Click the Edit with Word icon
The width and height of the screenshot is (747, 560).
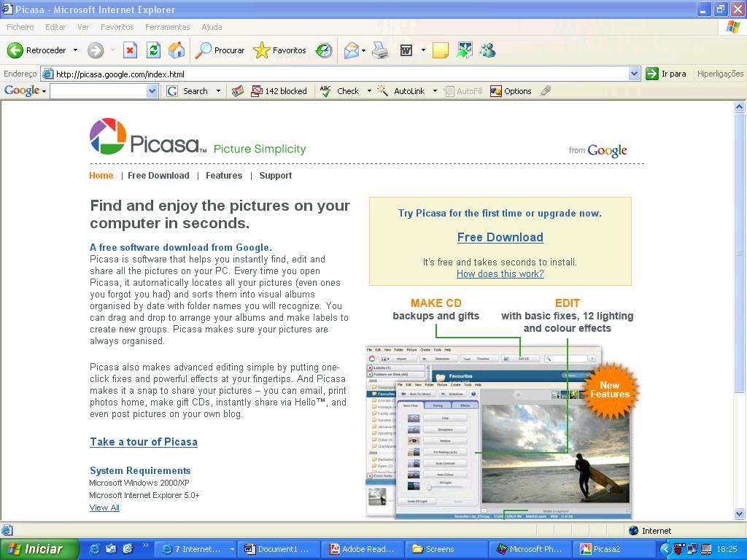(x=406, y=50)
